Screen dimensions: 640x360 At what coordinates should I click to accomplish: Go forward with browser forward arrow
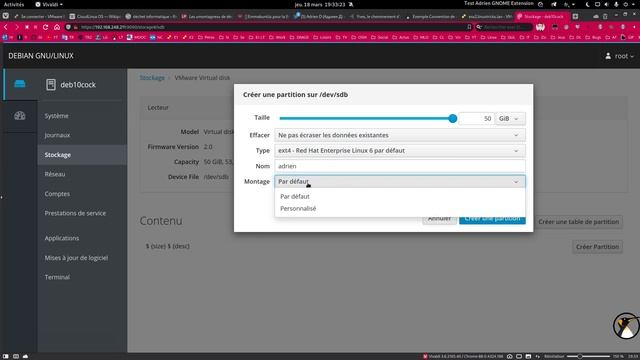16,27
